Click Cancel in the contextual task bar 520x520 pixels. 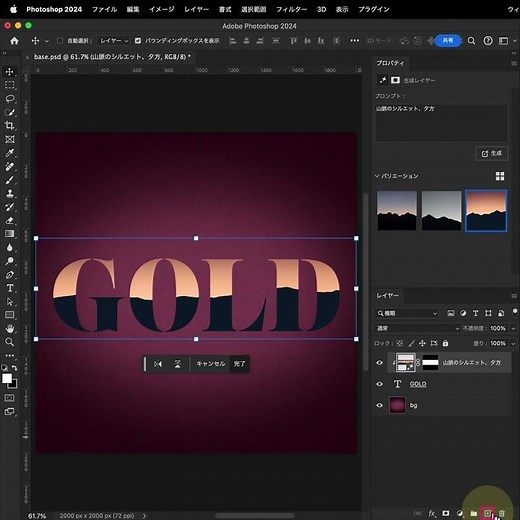click(211, 364)
